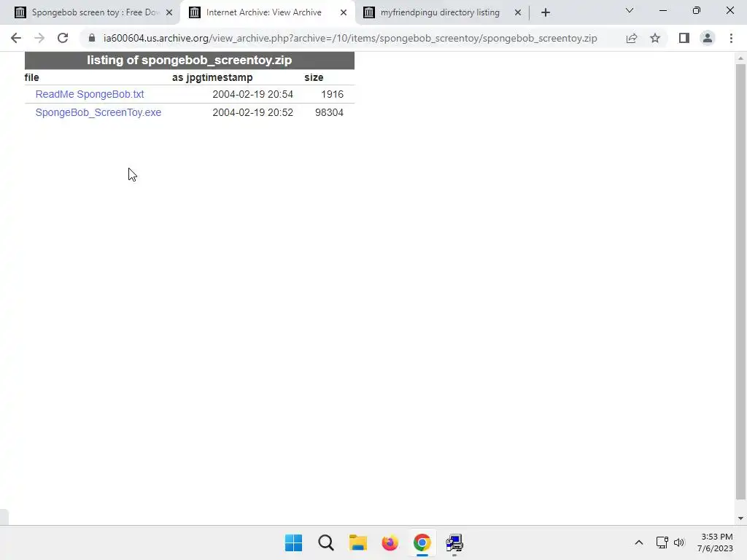747x560 pixels.
Task: Click the "listing of spongebob_screentoy.zip" header
Action: 189,60
